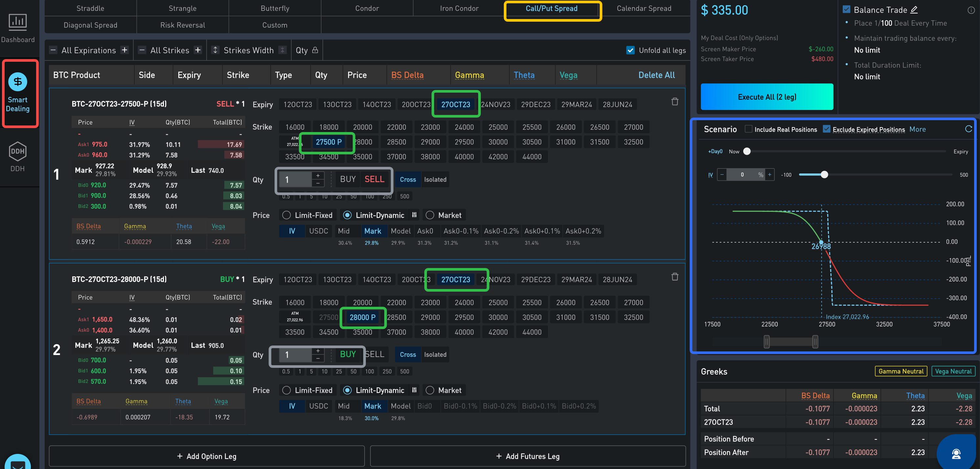
Task: Click Execute All (2 leg) button
Action: click(x=767, y=97)
